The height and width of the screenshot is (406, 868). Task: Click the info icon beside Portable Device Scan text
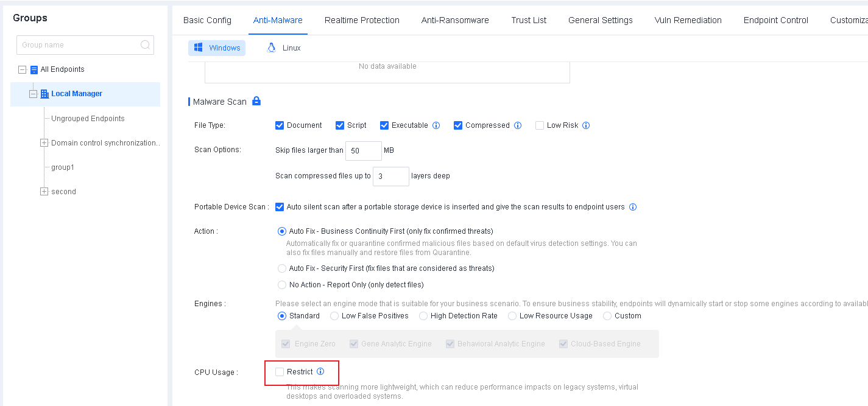633,207
